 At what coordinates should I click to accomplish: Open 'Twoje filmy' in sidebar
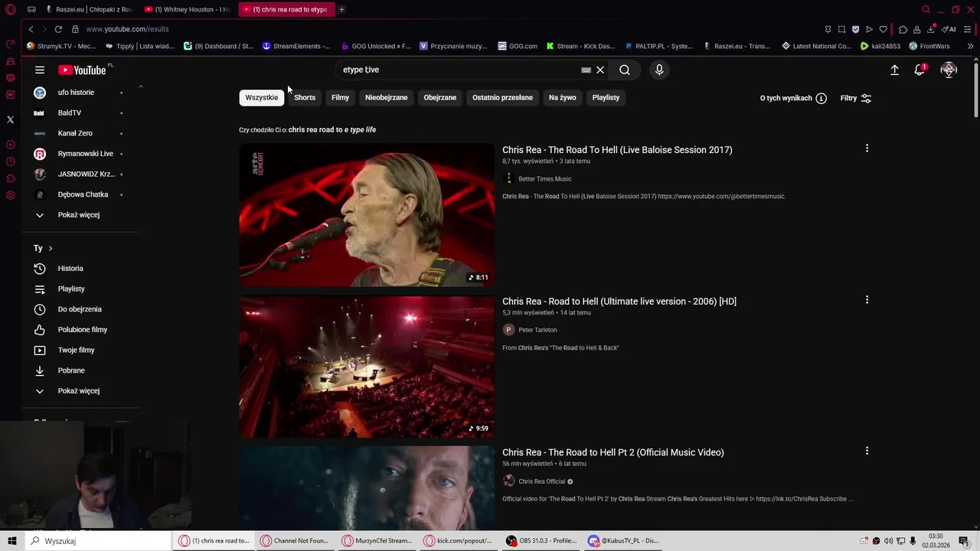[x=77, y=350]
